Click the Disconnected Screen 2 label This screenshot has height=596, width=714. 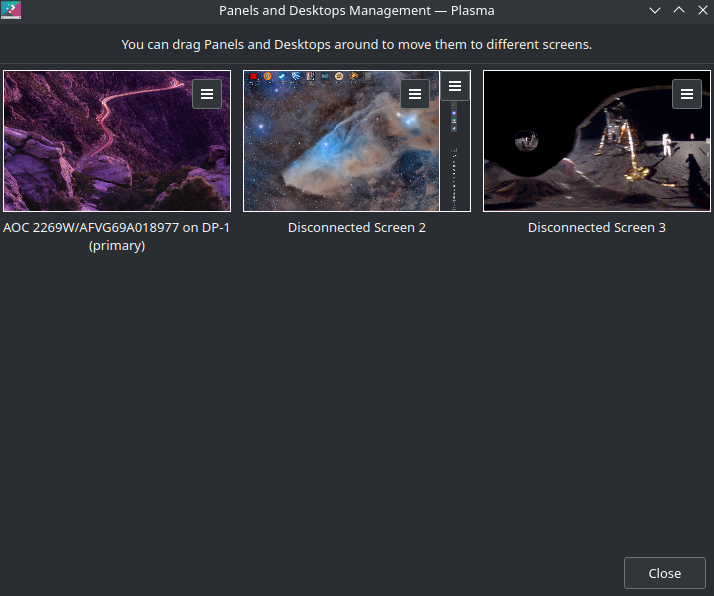click(357, 228)
